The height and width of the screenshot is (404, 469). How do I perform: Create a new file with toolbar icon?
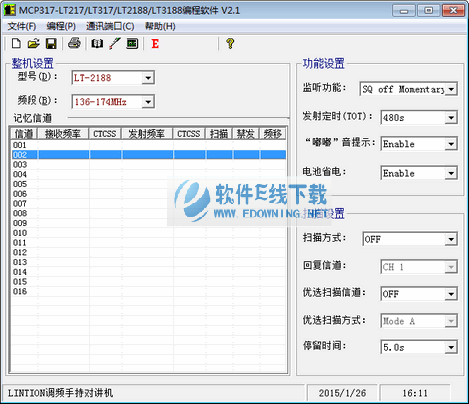click(x=16, y=44)
